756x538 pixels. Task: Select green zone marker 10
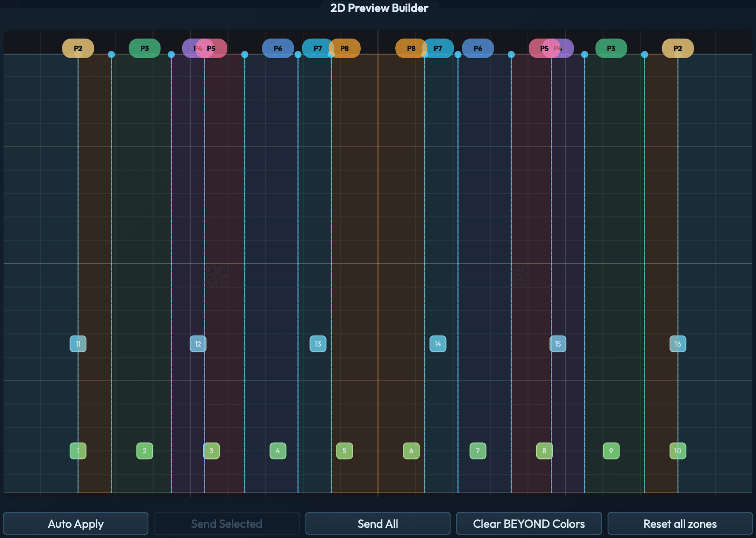(678, 451)
